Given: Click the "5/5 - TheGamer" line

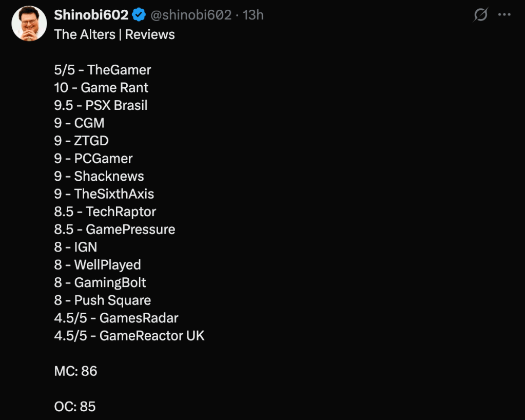Looking at the screenshot, I should click(x=103, y=70).
